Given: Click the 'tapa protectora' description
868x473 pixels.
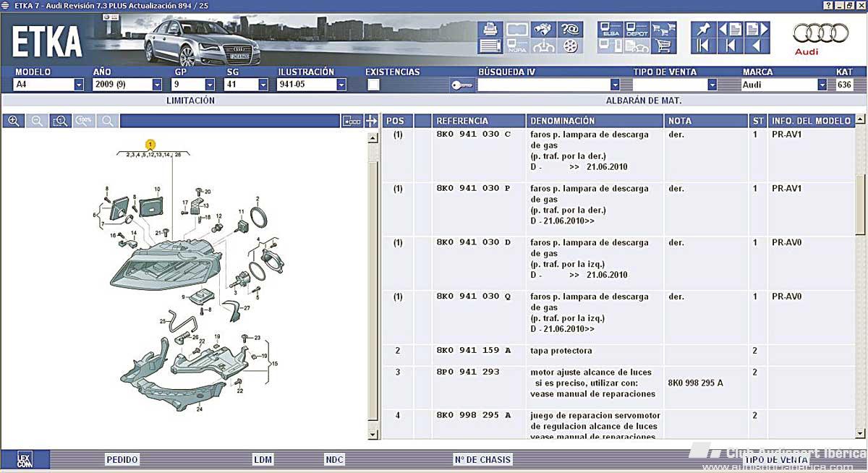Looking at the screenshot, I should pos(561,351).
